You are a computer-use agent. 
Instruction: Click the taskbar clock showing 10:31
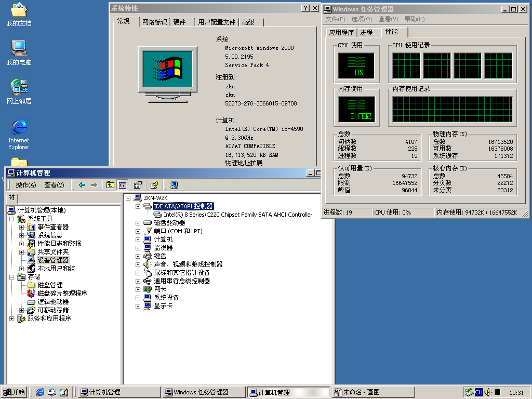pos(516,393)
